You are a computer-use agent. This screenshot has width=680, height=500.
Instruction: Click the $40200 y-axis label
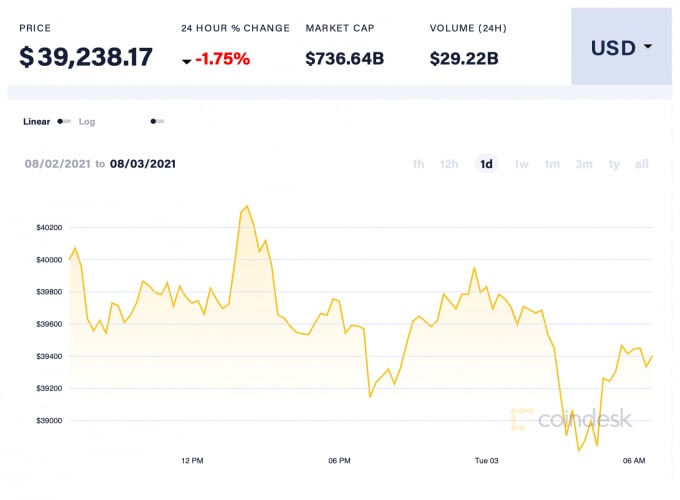(x=49, y=227)
